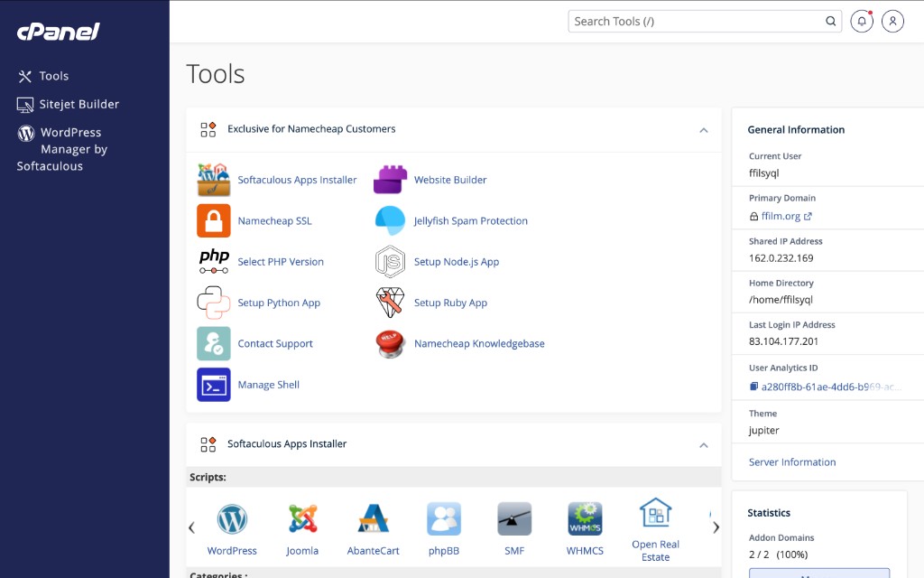
Task: Open the Manage Shell terminal icon
Action: (214, 385)
